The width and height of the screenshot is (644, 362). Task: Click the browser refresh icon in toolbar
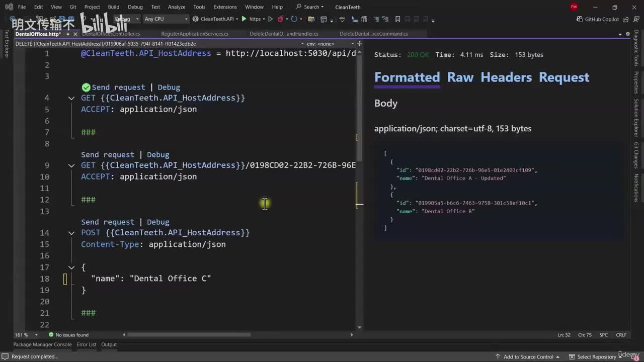(294, 19)
